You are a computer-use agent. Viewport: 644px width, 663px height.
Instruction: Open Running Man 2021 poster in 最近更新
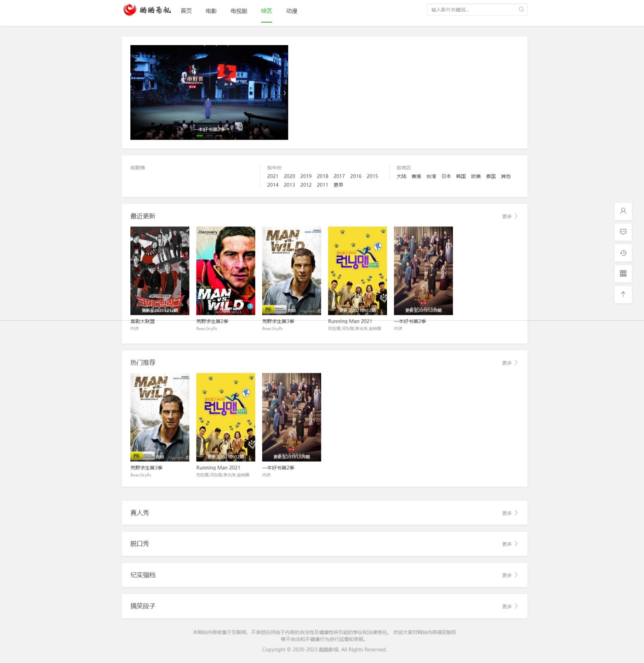[x=357, y=271]
